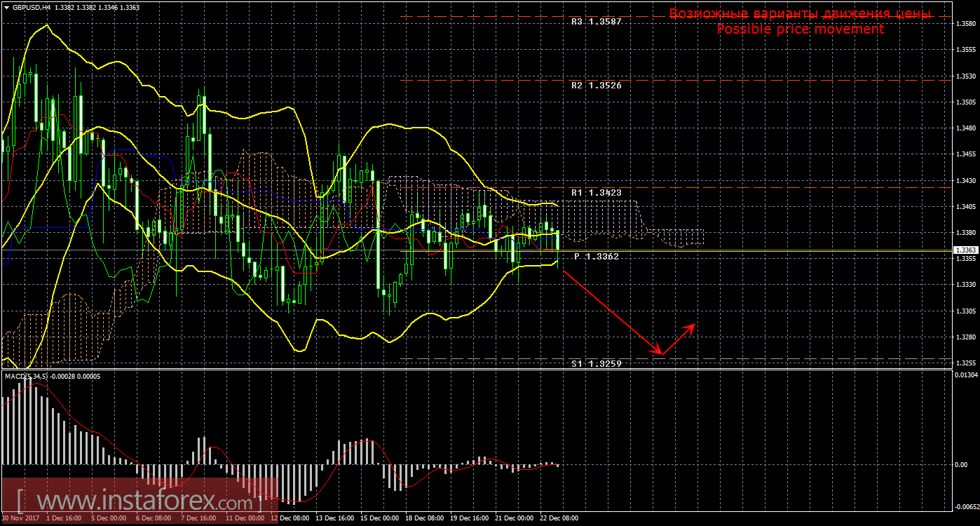
Task: Click the small triangle before GBPUSD,H4 title
Action: (6, 7)
